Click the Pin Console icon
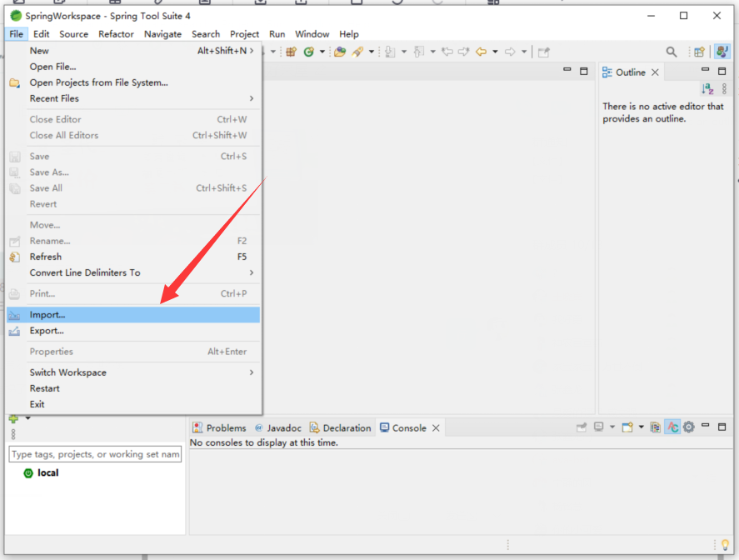The width and height of the screenshot is (739, 560). [582, 427]
